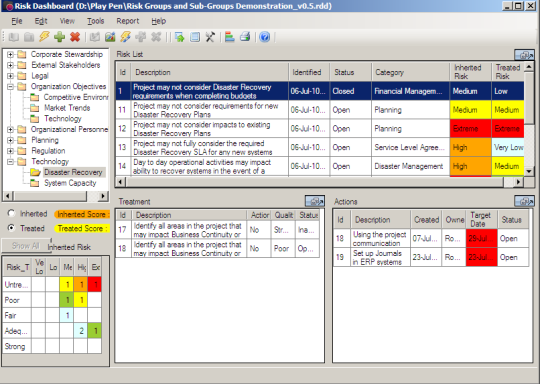540x384 pixels.
Task: Open the Report menu
Action: coord(127,21)
